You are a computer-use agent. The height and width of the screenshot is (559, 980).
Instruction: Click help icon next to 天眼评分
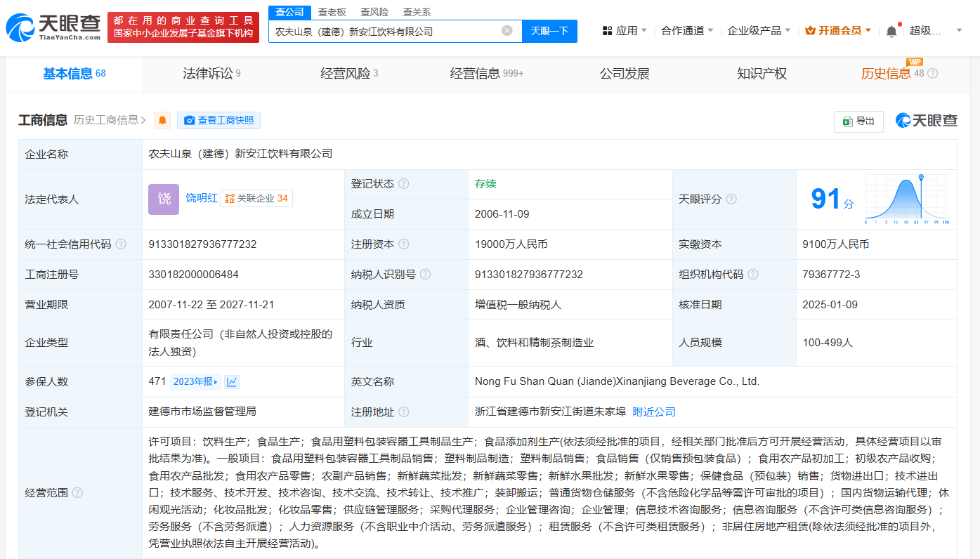731,199
